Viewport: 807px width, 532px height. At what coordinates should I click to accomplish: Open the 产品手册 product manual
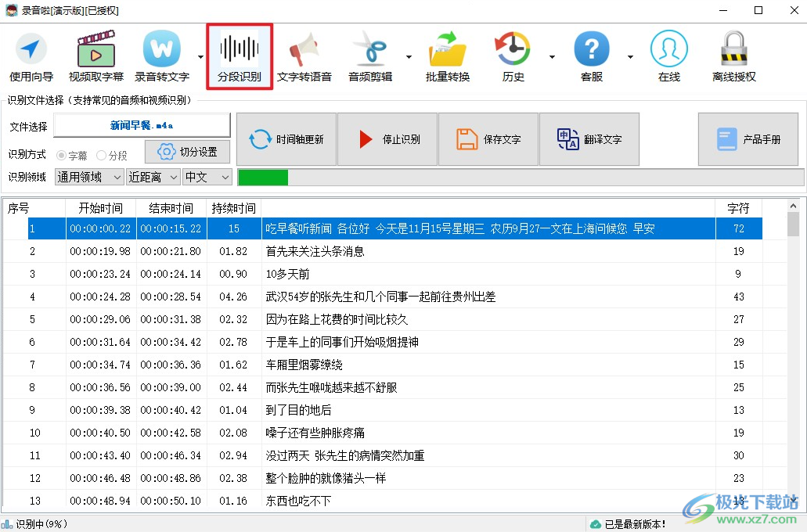point(748,139)
